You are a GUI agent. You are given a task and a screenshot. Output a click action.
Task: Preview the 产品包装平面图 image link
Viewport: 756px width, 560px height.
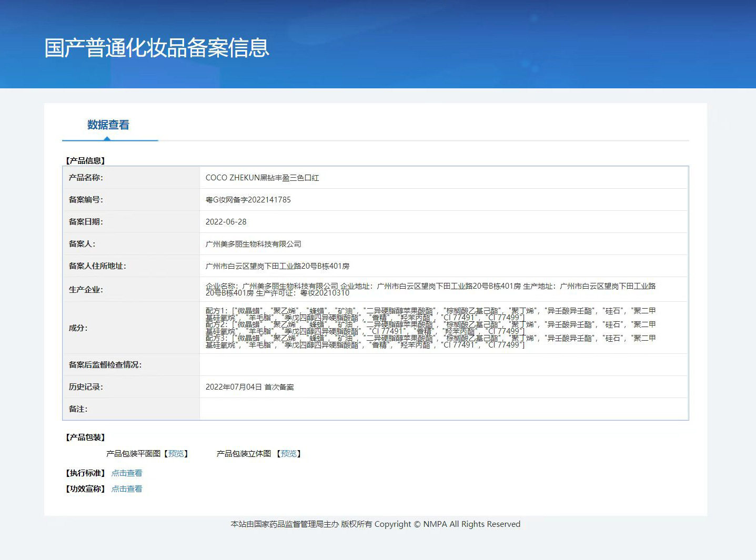(176, 454)
